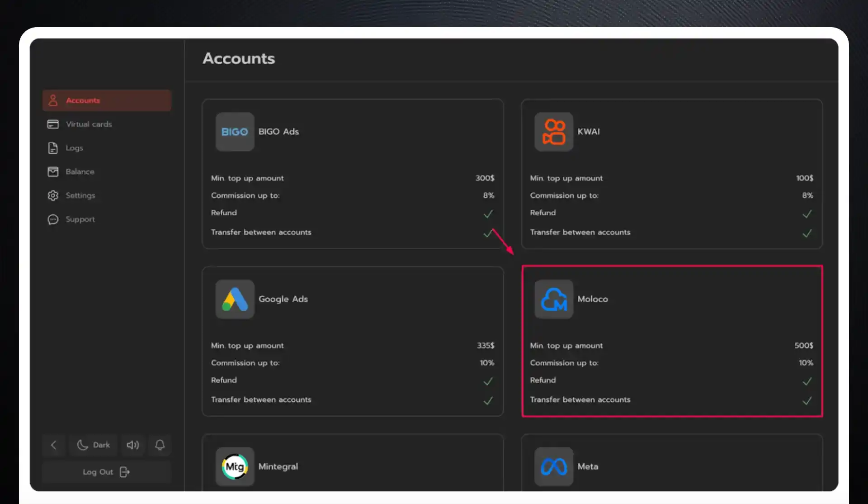Image resolution: width=868 pixels, height=504 pixels.
Task: Click the exit-door icon beside Log Out
Action: click(124, 472)
